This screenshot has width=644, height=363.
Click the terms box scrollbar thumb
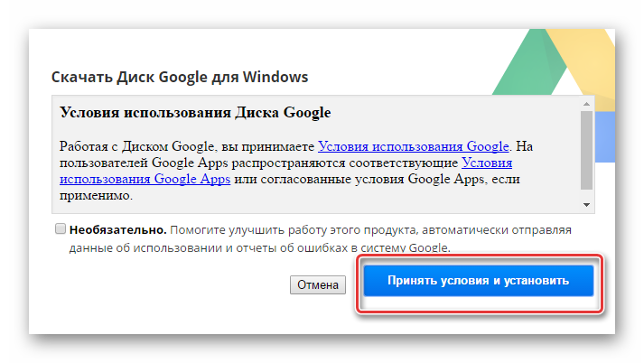pos(586,150)
